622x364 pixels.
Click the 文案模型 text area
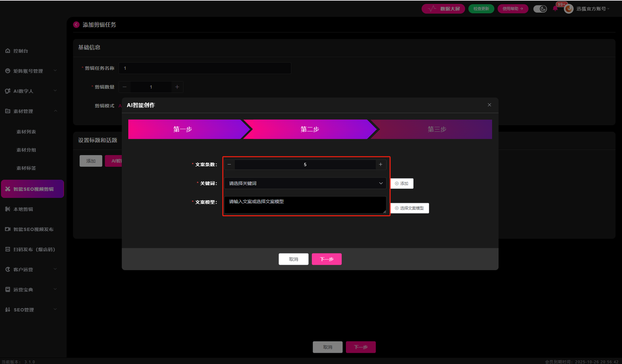click(305, 205)
